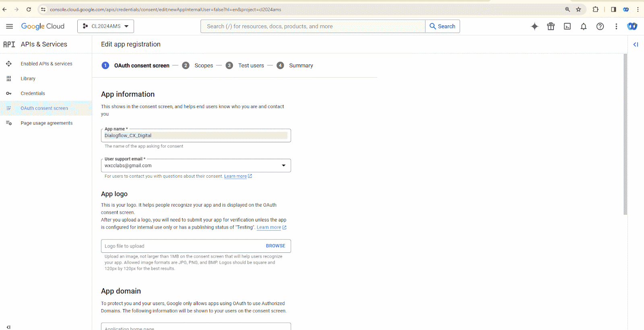The image size is (644, 330).
Task: Collapse the right side info panel
Action: (636, 44)
